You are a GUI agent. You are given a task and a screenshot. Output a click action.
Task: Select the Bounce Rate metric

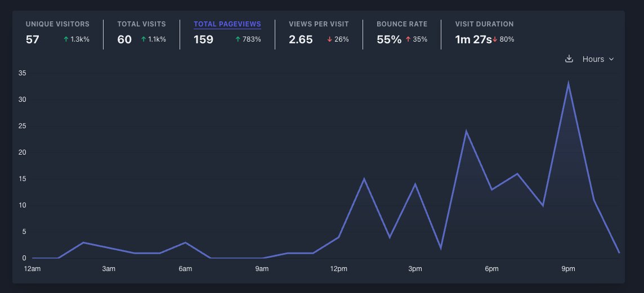coord(401,24)
